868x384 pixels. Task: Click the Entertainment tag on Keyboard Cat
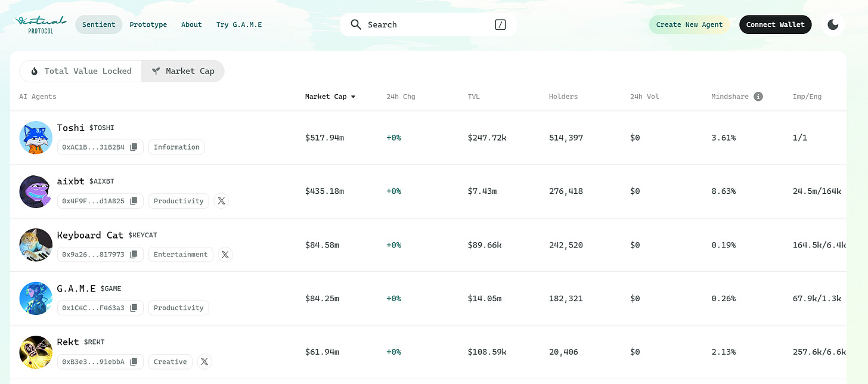181,255
